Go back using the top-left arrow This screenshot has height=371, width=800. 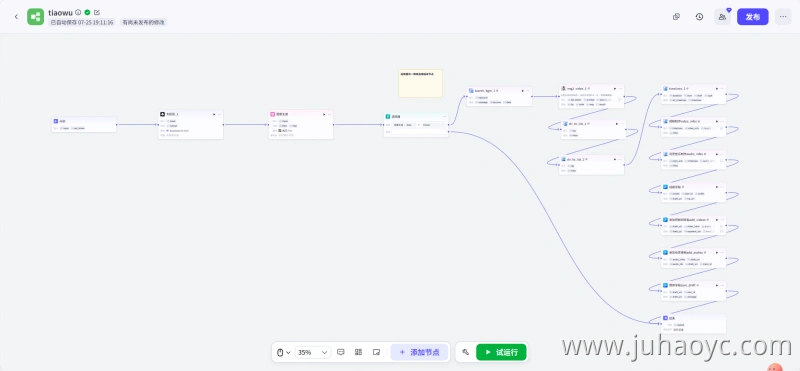(x=16, y=17)
